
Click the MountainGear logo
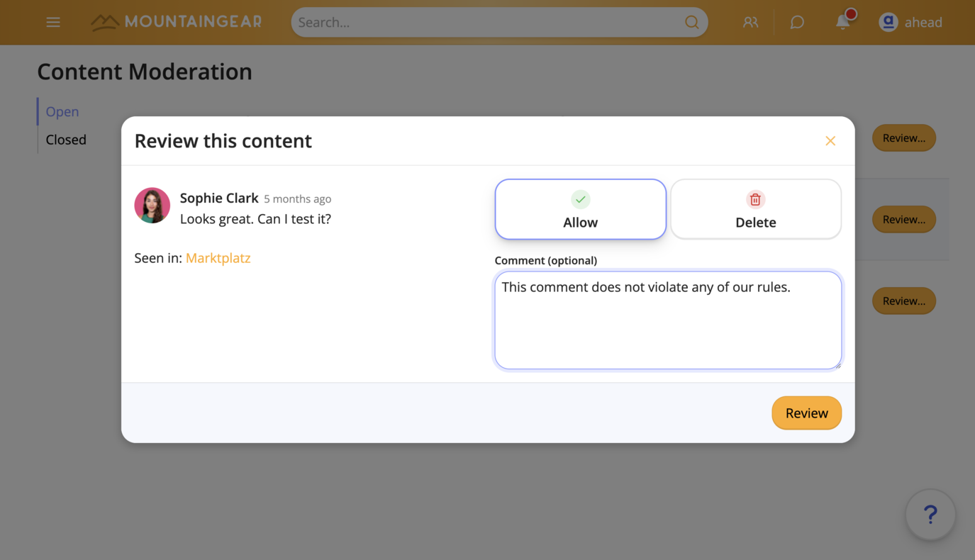[177, 22]
